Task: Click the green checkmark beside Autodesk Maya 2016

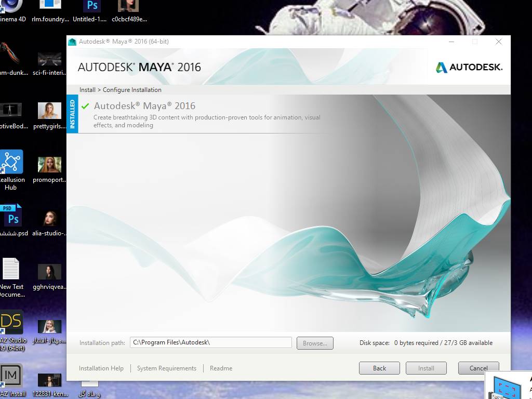Action: (x=85, y=106)
